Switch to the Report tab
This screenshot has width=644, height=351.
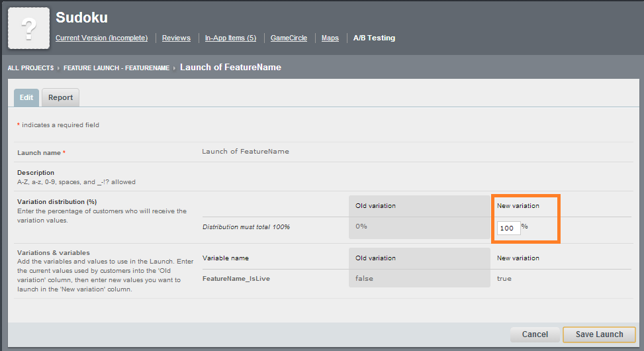(x=60, y=97)
